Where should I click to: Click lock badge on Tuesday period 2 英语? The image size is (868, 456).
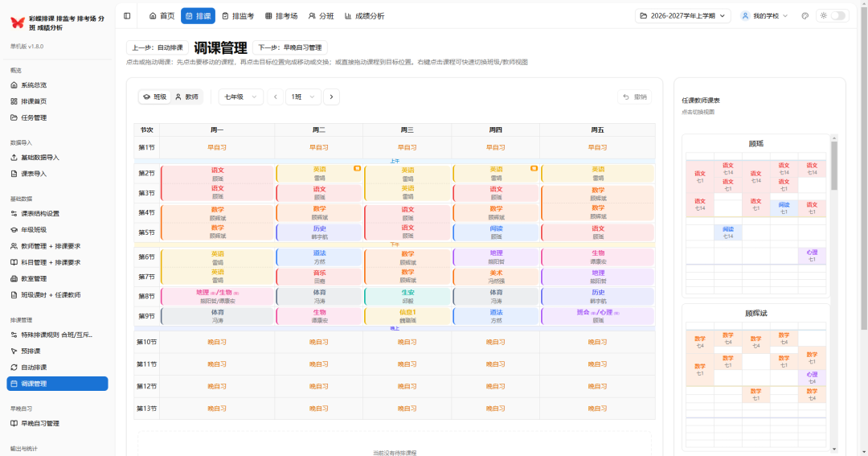tap(357, 168)
